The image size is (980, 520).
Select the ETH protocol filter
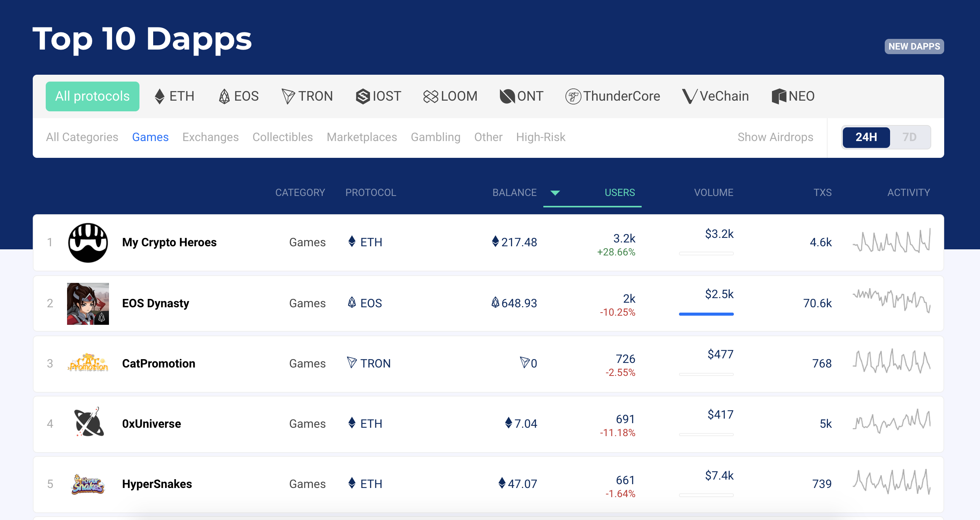(x=175, y=96)
